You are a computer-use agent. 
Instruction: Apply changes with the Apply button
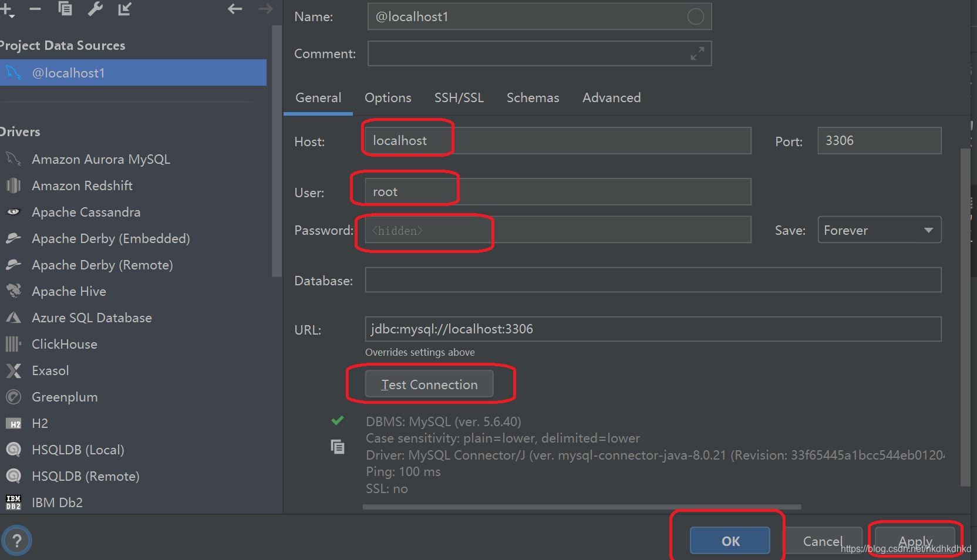914,541
